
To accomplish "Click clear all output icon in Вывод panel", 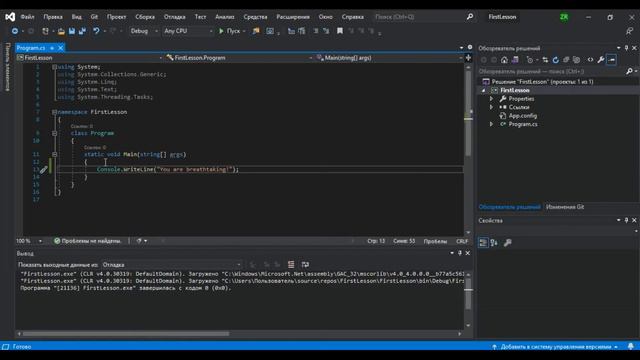I will (x=291, y=265).
